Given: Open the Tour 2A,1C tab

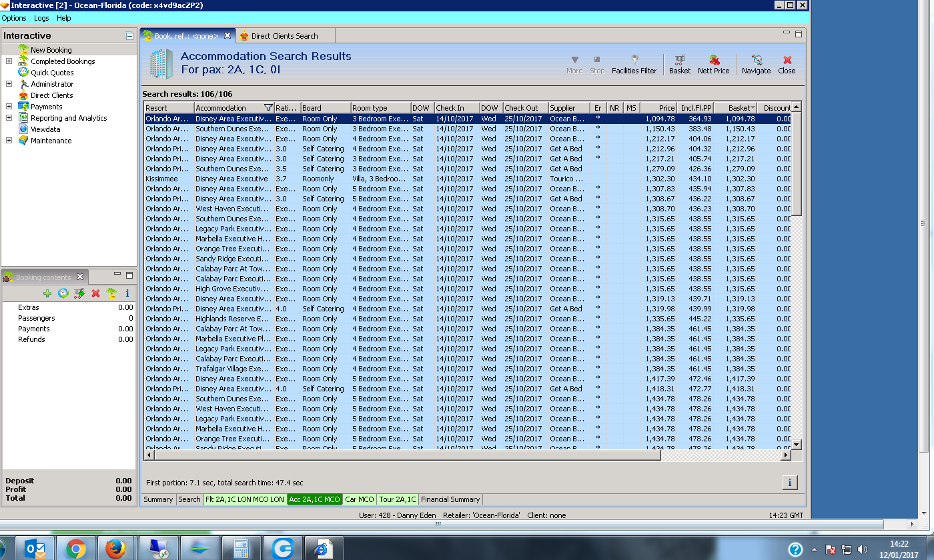Looking at the screenshot, I should coord(398,499).
